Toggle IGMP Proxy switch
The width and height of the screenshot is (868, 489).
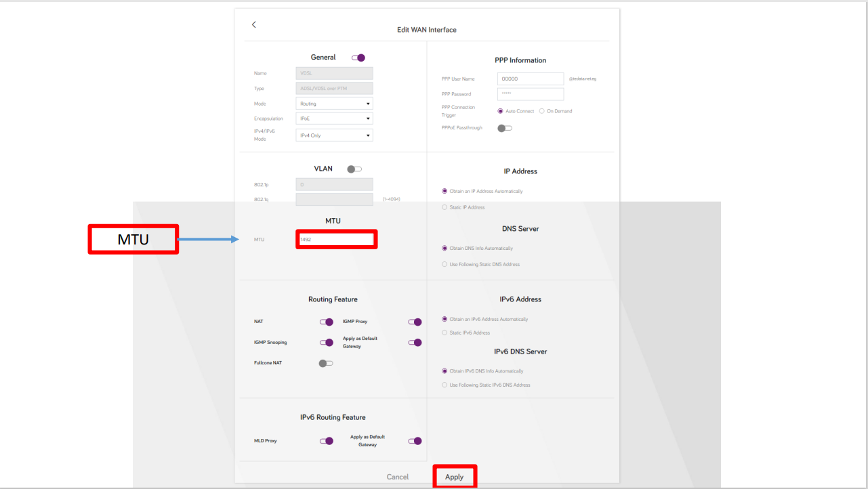(x=415, y=322)
